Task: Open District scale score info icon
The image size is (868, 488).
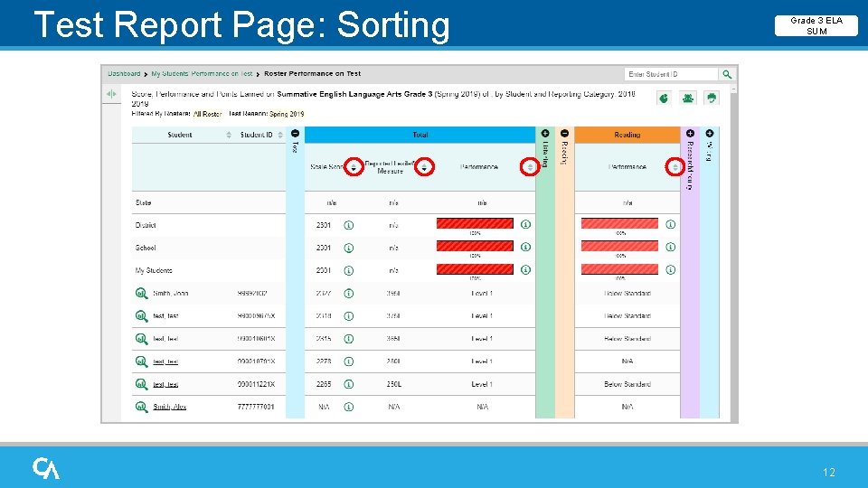Action: 349,225
